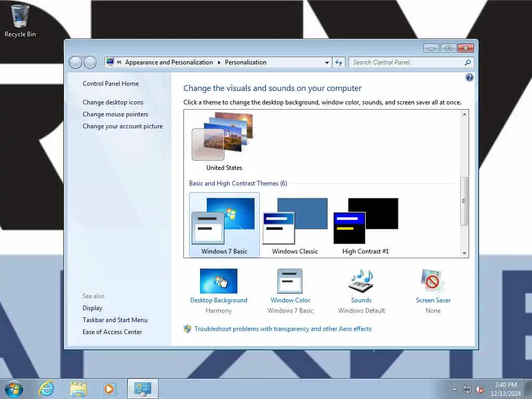
Task: Open the Window Color icon
Action: click(x=290, y=281)
